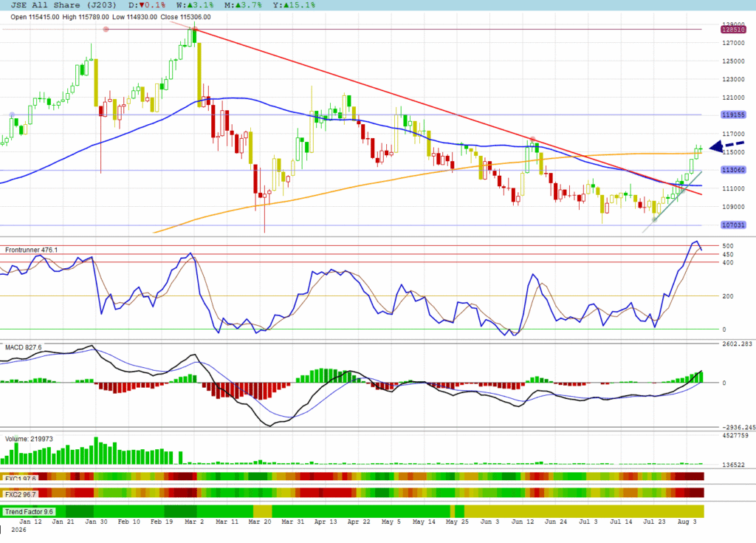Click the FXC2 96.7 heat bar label
The image size is (756, 543).
(20, 495)
